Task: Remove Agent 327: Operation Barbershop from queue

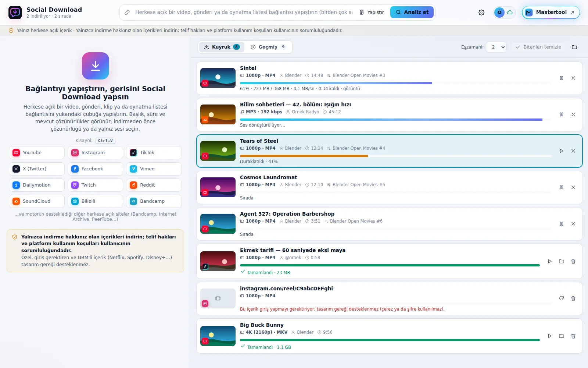Action: pyautogui.click(x=573, y=224)
